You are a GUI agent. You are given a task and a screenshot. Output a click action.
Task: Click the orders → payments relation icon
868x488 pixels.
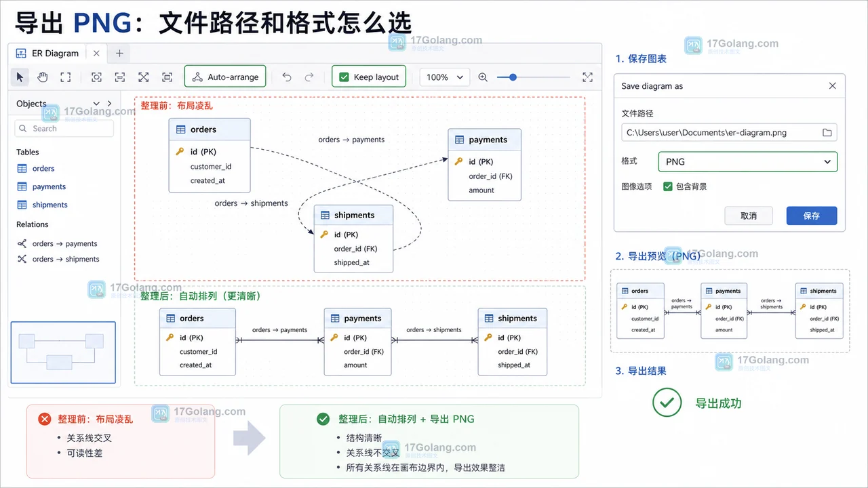tap(22, 244)
